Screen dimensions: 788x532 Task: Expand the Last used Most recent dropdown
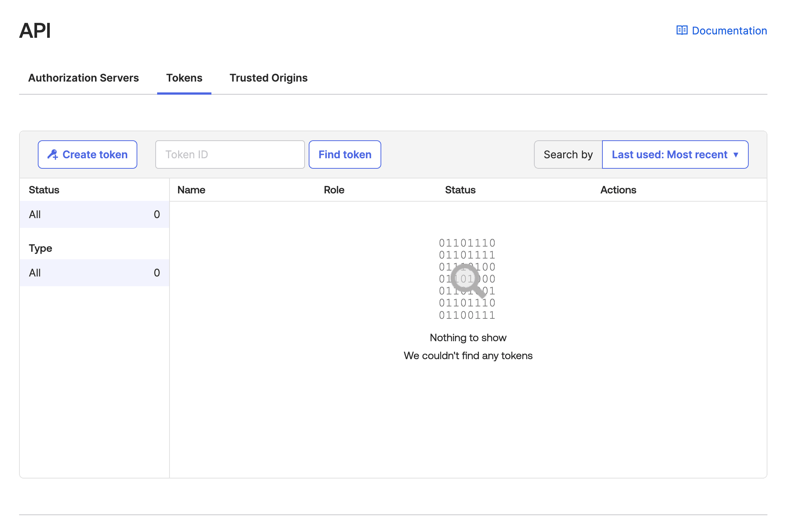[675, 155]
